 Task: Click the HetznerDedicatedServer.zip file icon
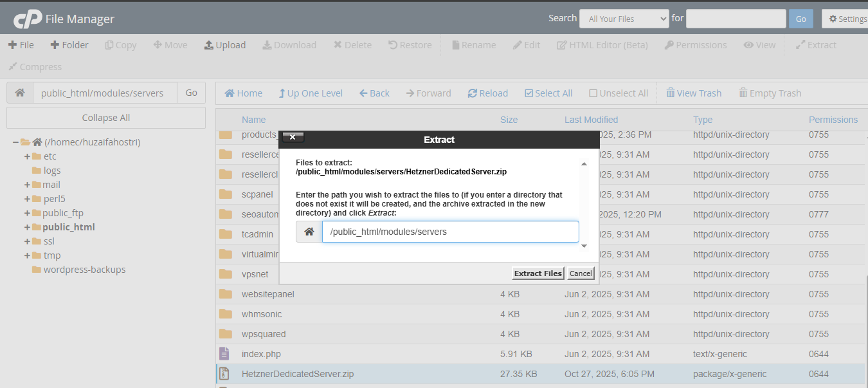[224, 374]
